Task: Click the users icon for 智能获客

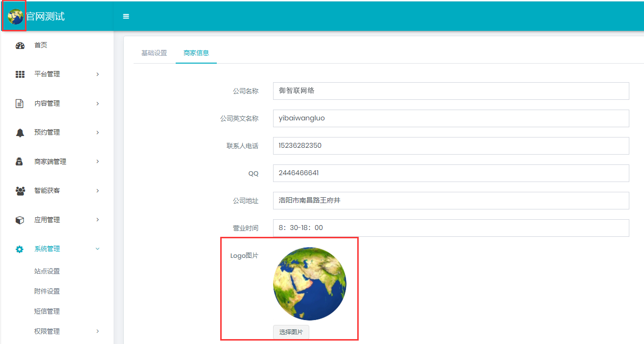Action: 20,191
